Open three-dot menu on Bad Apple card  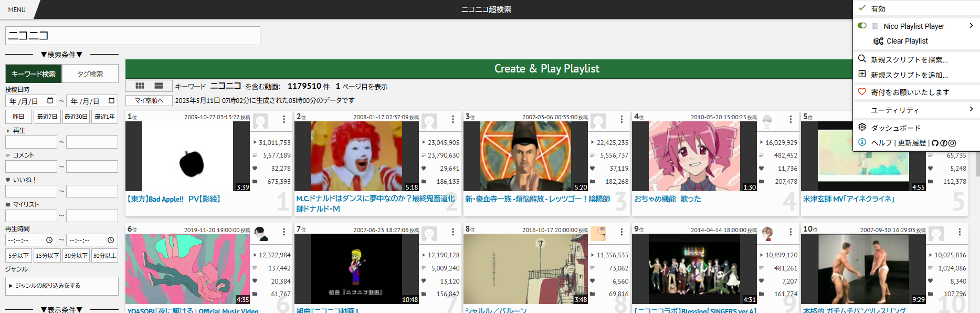(x=284, y=120)
